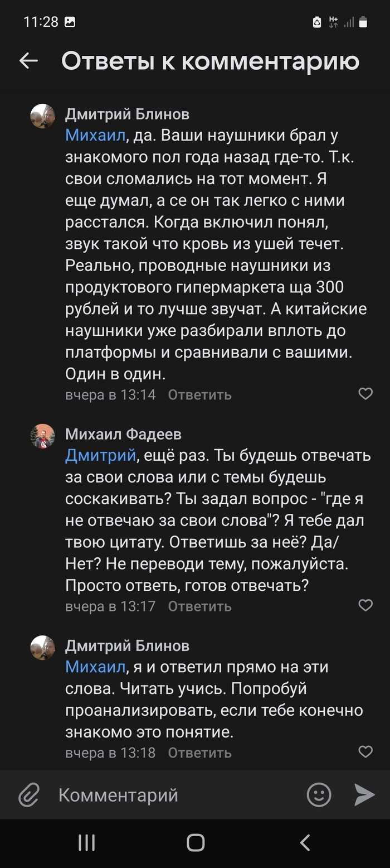
Task: Reply to the comment from 13:14
Action: [199, 395]
